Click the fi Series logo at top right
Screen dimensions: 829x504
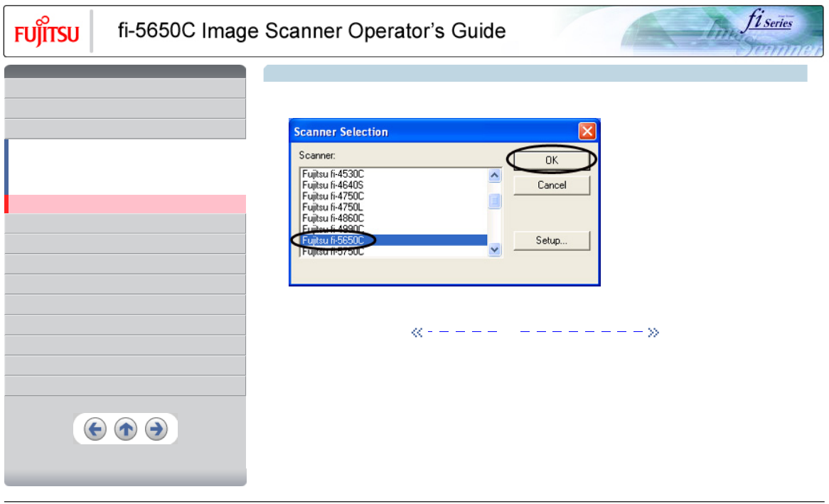[x=769, y=21]
